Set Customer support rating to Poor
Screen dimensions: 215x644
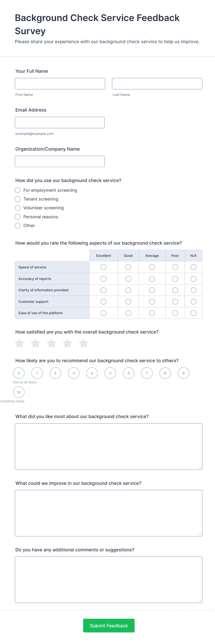click(175, 302)
